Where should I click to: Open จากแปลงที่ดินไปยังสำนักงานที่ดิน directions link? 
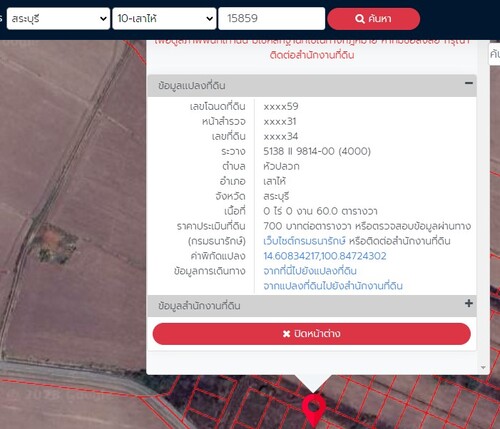tap(333, 286)
